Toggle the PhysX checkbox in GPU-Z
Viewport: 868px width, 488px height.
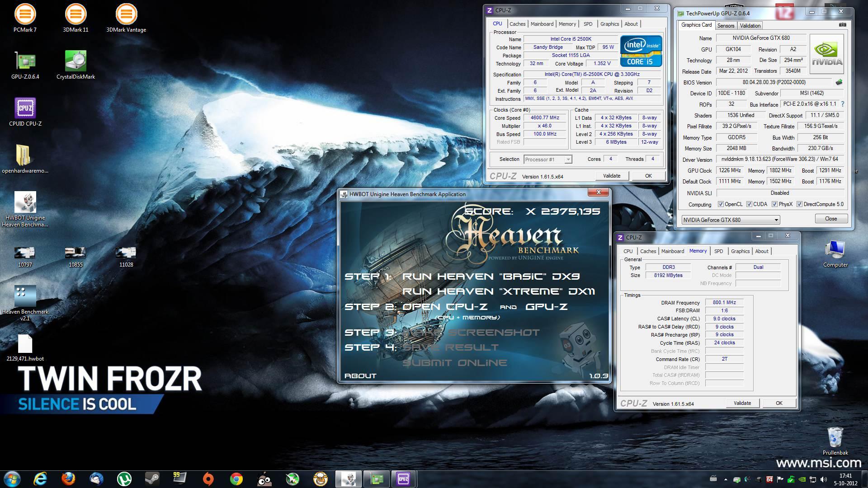(x=774, y=204)
